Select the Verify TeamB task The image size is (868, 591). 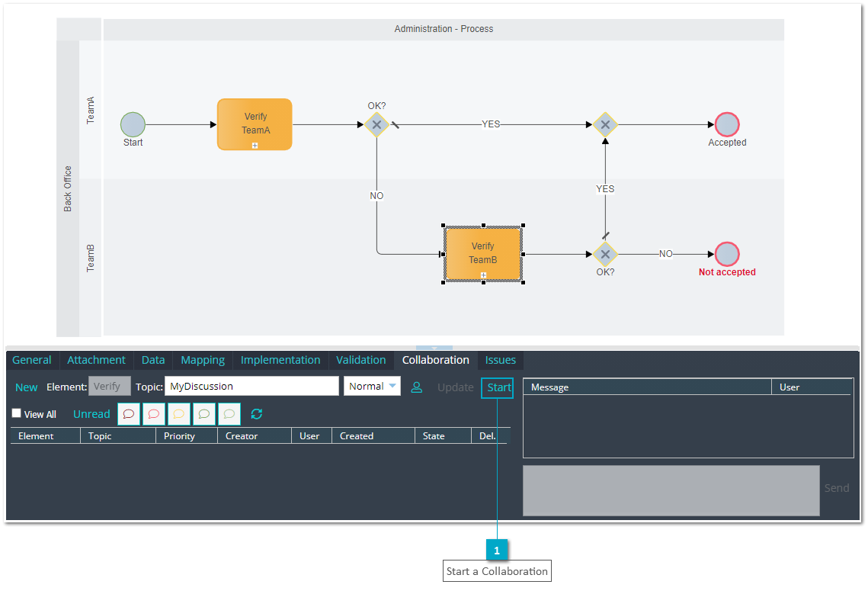(x=483, y=254)
